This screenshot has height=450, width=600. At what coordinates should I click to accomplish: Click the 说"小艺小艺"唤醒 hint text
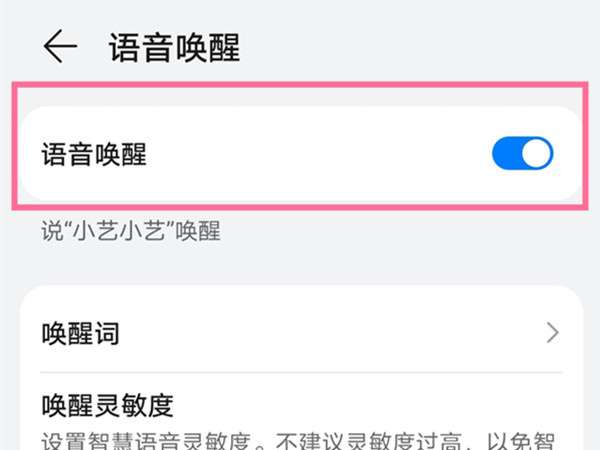(x=130, y=231)
